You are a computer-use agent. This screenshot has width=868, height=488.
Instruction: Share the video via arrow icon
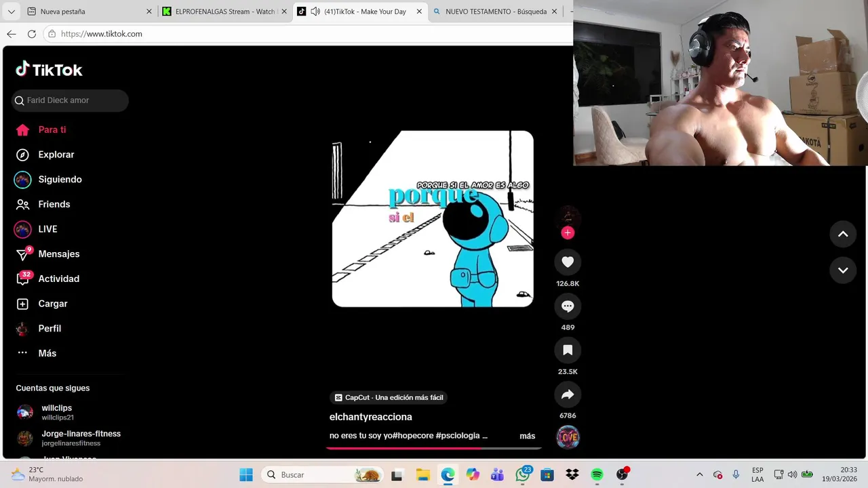click(x=568, y=394)
